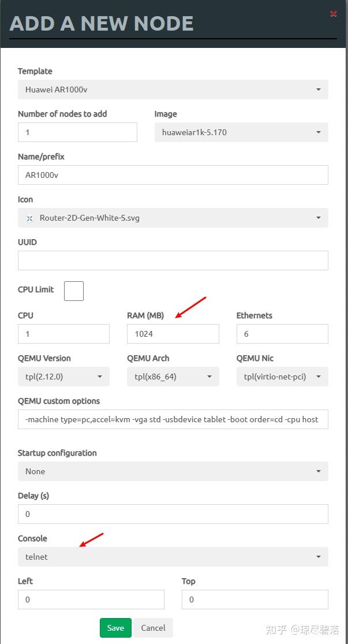Open the QEMU Version dropdown
The width and height of the screenshot is (348, 644).
pos(63,377)
